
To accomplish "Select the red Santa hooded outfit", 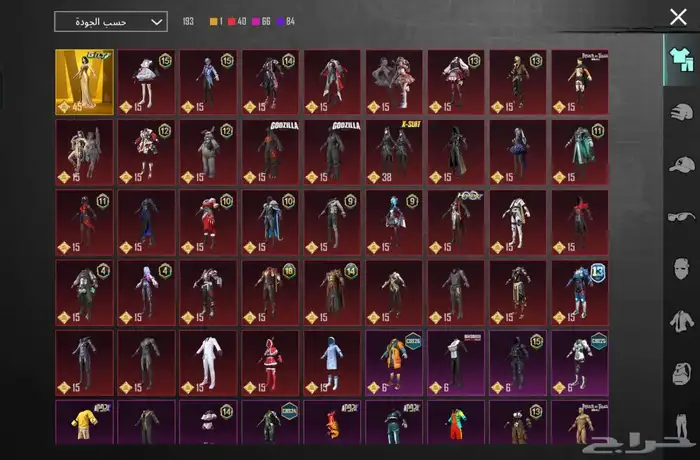I will coord(271,362).
